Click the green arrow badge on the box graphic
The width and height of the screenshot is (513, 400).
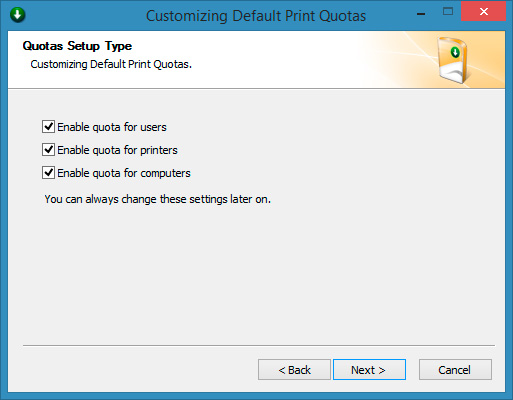click(x=455, y=52)
